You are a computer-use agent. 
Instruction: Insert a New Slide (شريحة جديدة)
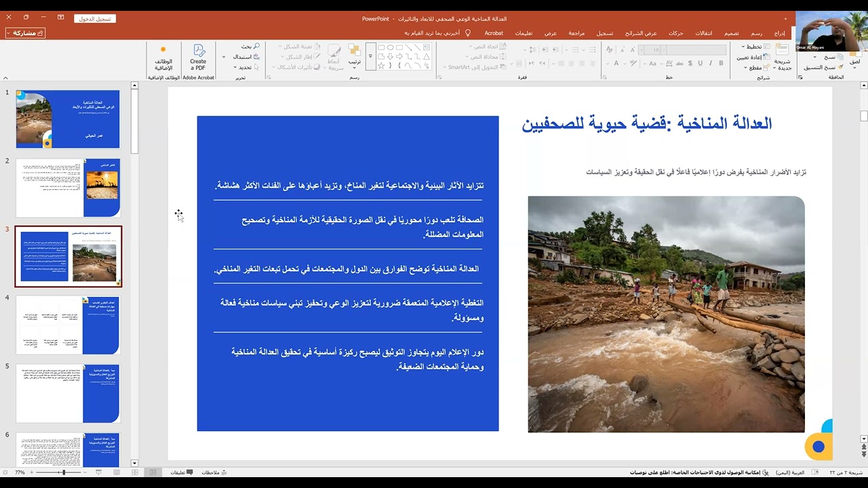(783, 58)
